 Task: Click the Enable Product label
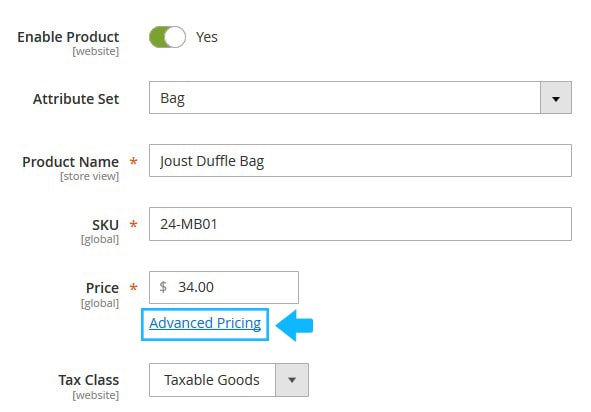coord(68,37)
